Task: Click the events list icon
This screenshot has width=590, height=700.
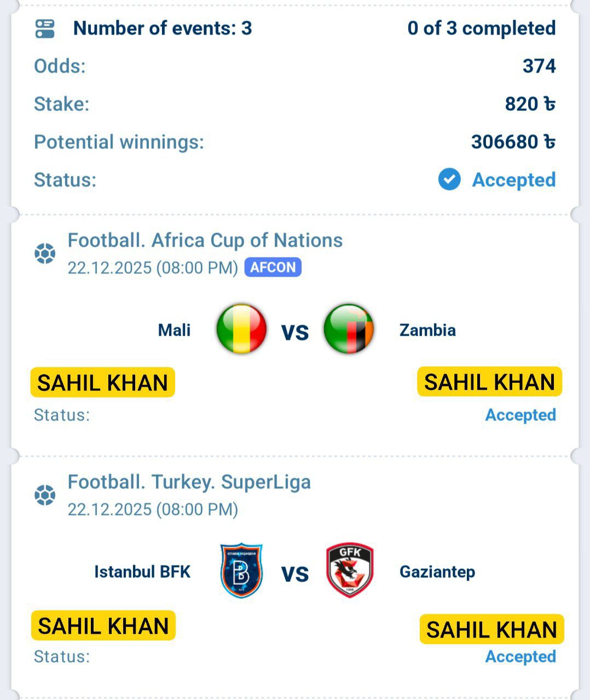Action: click(45, 28)
